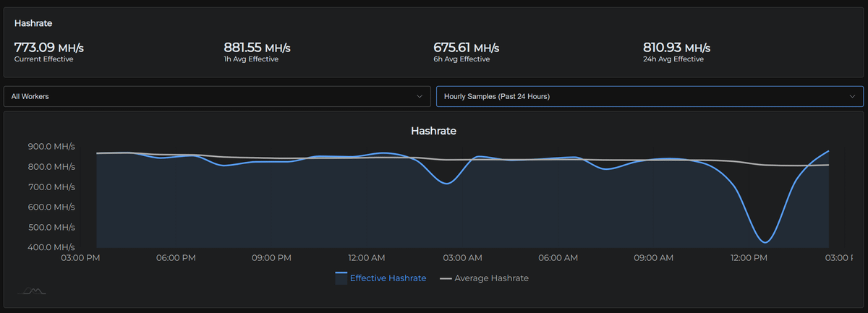Image resolution: width=868 pixels, height=313 pixels.
Task: Click the 881.55 MH/s 1h average value
Action: click(x=258, y=48)
